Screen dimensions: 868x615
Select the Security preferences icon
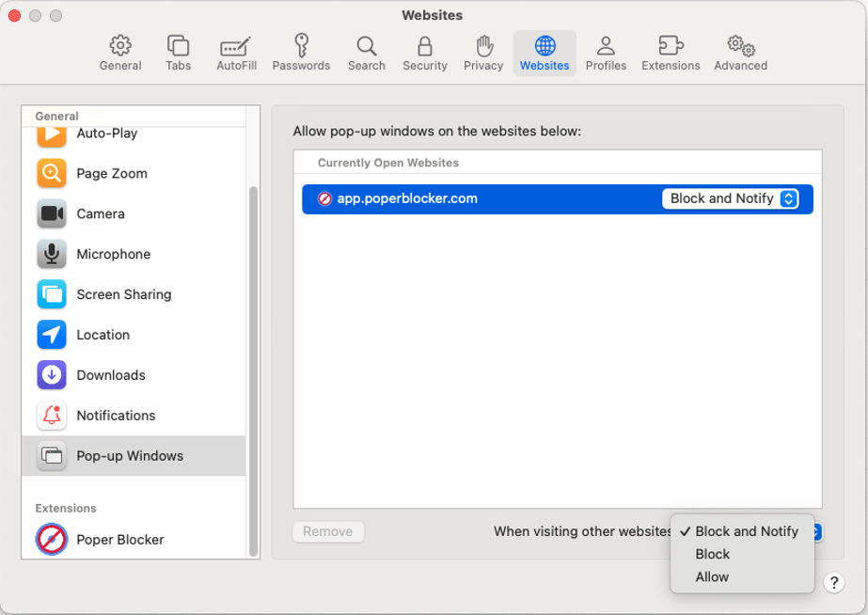[x=424, y=51]
